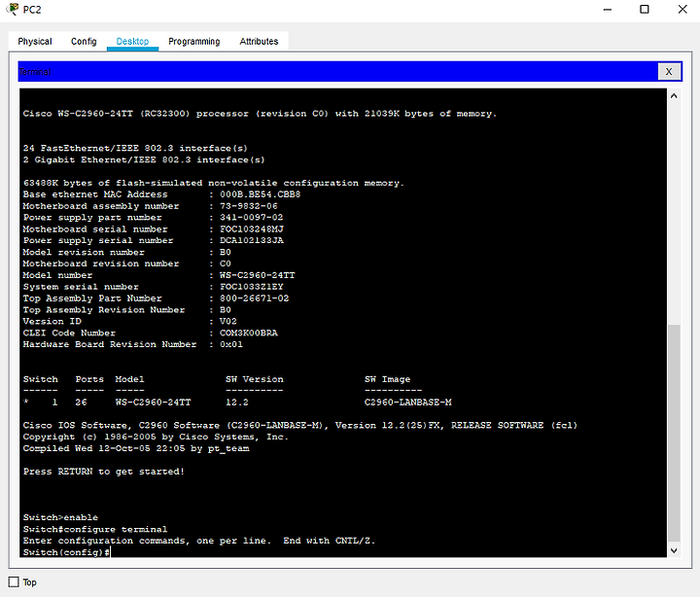Click the model number WS-C2960-24TT value

pyautogui.click(x=257, y=275)
